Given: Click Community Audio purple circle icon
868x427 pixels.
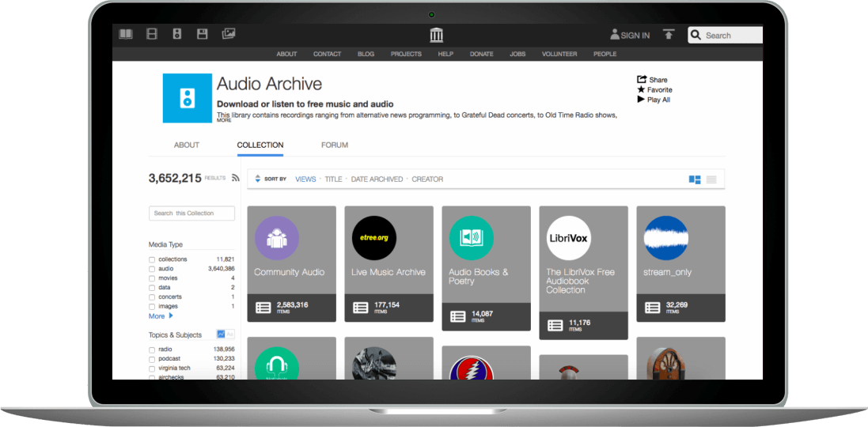Looking at the screenshot, I should pyautogui.click(x=277, y=238).
